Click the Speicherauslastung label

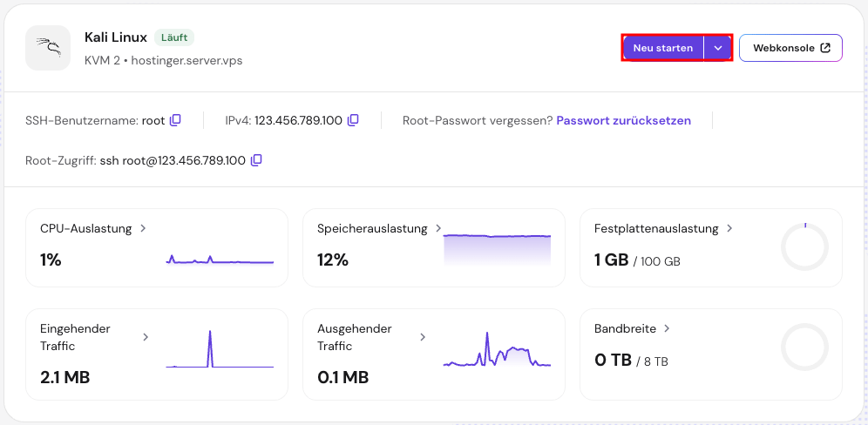372,228
